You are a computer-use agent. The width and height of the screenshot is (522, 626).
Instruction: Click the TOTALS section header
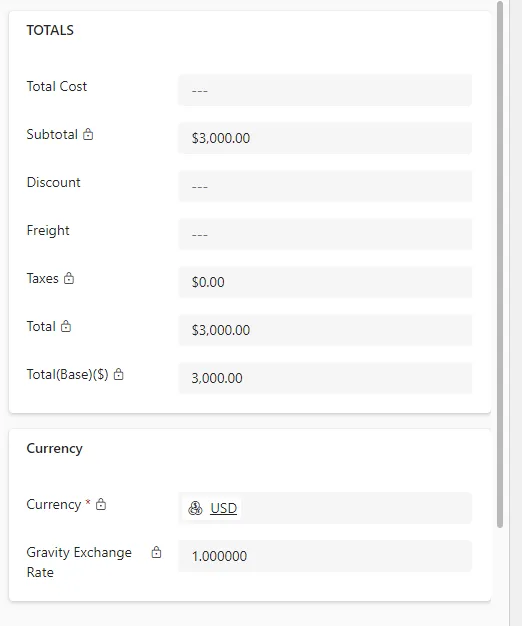pyautogui.click(x=50, y=30)
